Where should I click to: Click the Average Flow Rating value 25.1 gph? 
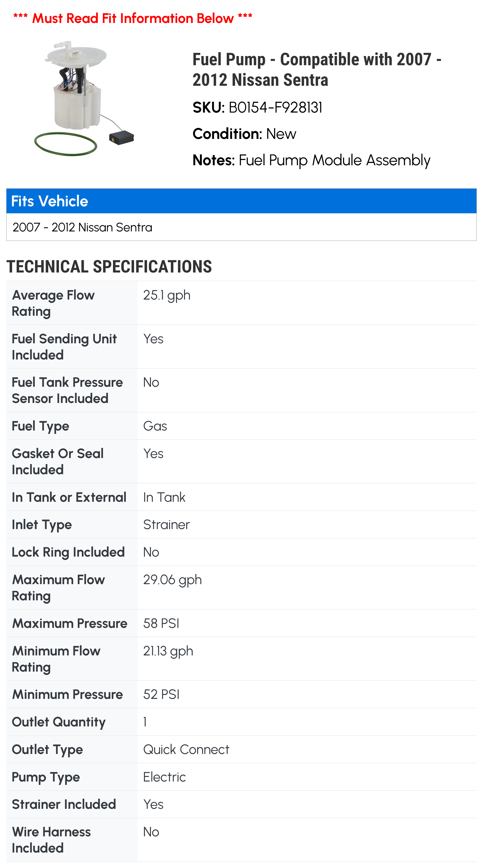[167, 295]
